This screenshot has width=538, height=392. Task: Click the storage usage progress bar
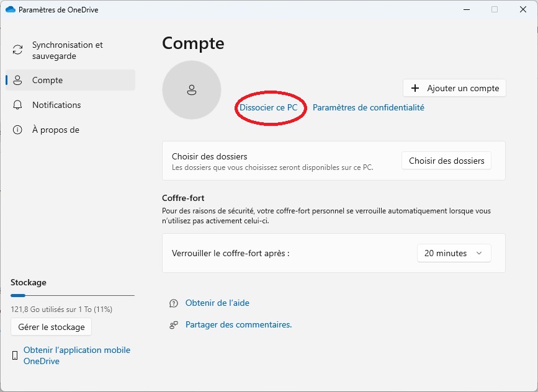click(73, 295)
